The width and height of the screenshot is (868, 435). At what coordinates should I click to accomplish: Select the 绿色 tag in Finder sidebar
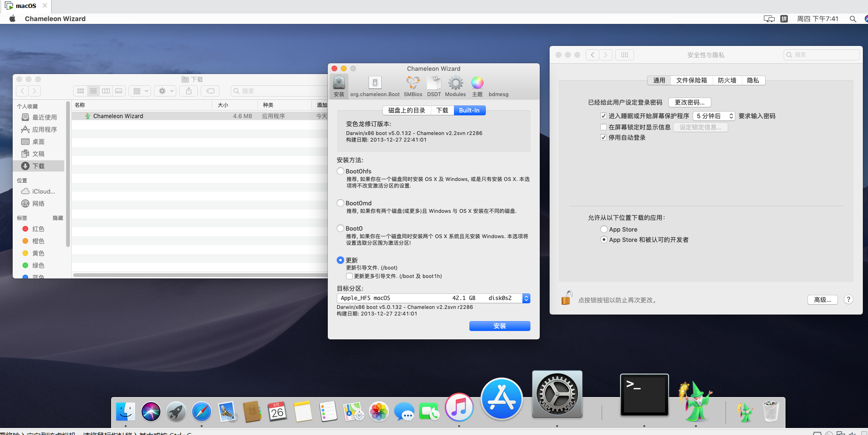coord(37,265)
